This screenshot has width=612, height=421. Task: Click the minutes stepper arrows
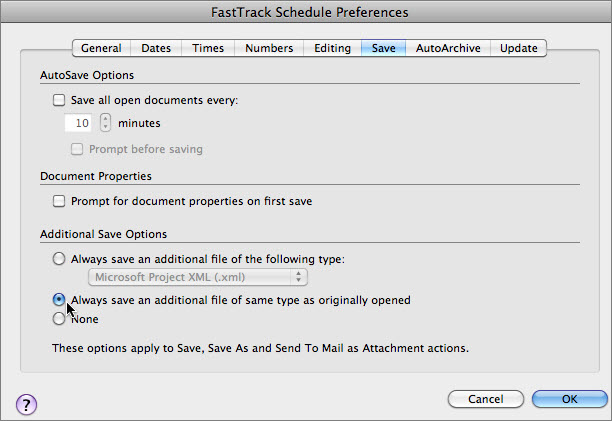point(106,123)
